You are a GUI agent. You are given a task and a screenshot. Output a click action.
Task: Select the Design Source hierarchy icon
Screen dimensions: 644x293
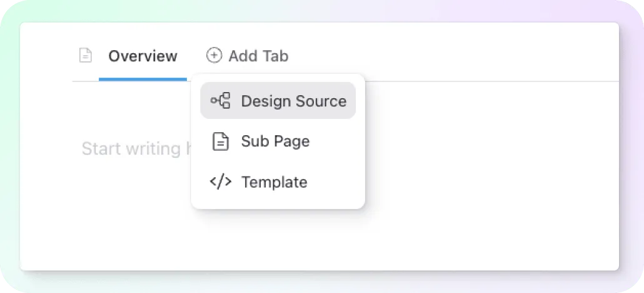(221, 100)
